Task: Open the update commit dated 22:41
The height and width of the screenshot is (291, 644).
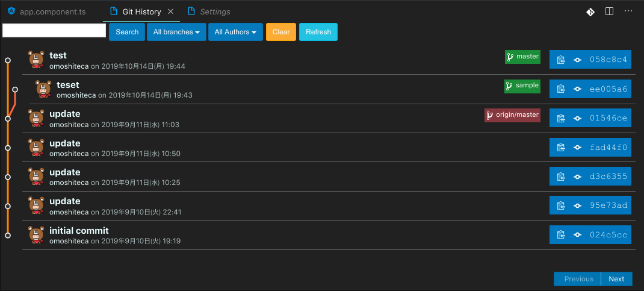Action: (x=65, y=201)
